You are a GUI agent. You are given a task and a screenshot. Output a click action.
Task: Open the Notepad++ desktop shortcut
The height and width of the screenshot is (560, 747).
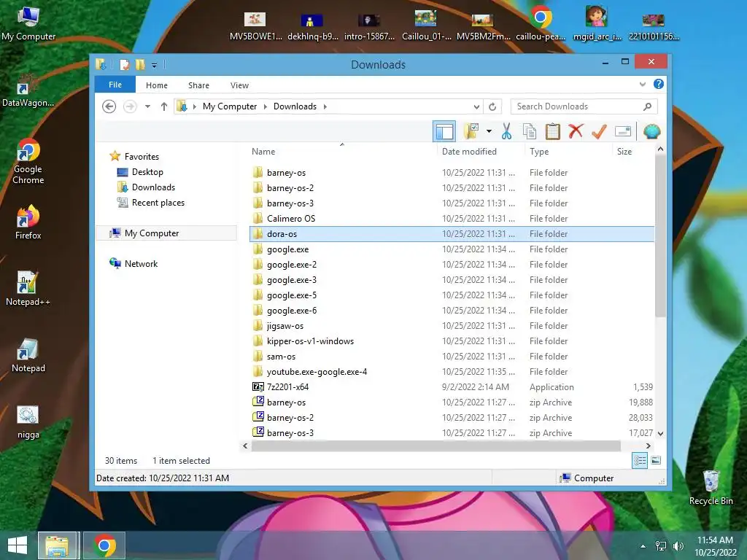tap(28, 288)
